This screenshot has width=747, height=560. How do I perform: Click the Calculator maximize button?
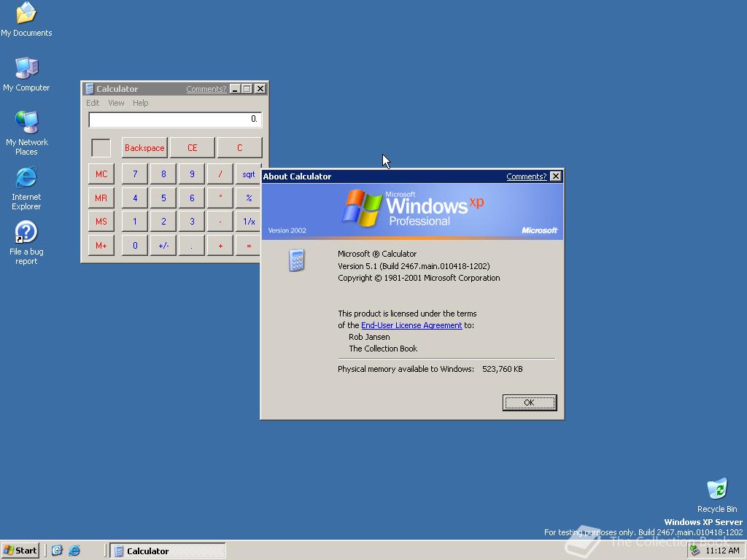(247, 89)
